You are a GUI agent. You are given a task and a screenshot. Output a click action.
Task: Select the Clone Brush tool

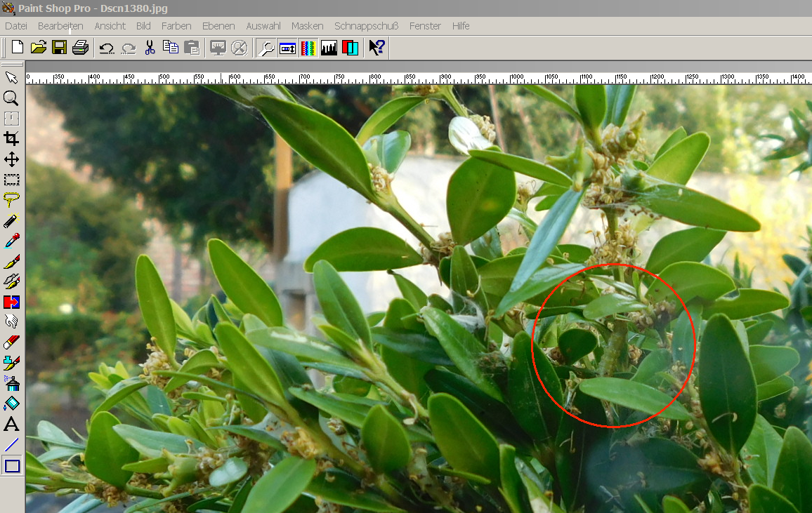pyautogui.click(x=11, y=281)
